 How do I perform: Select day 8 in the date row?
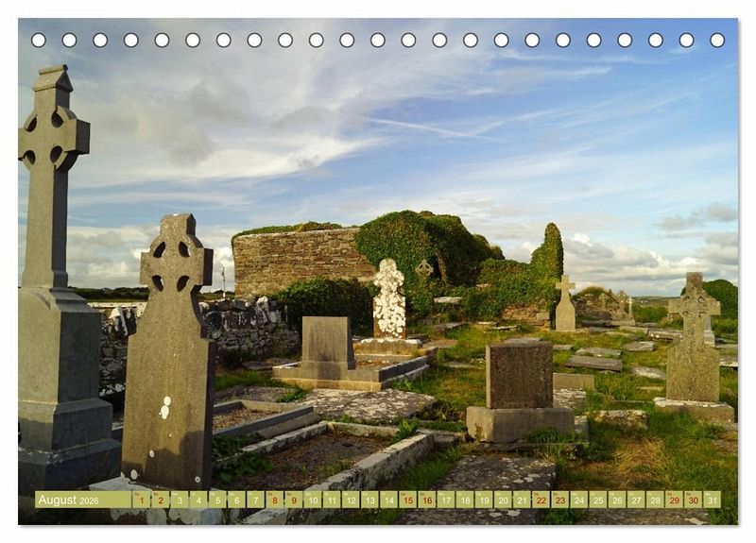[274, 501]
